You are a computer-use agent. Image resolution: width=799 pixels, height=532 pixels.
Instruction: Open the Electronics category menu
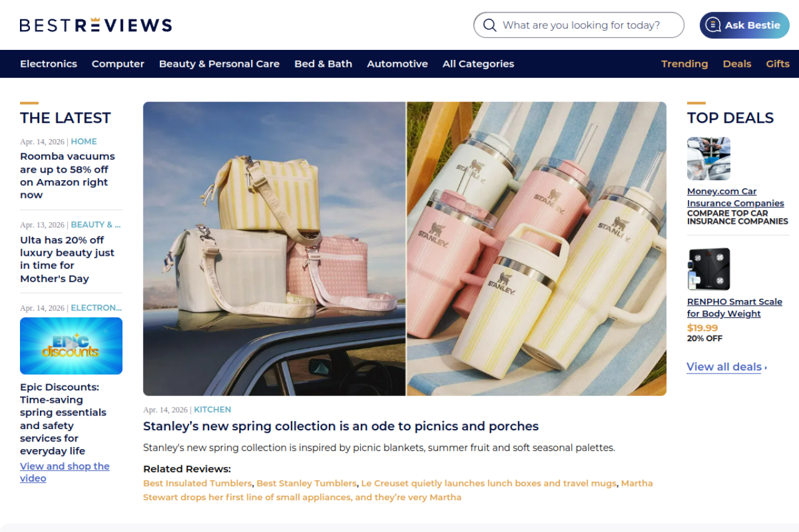tap(49, 64)
